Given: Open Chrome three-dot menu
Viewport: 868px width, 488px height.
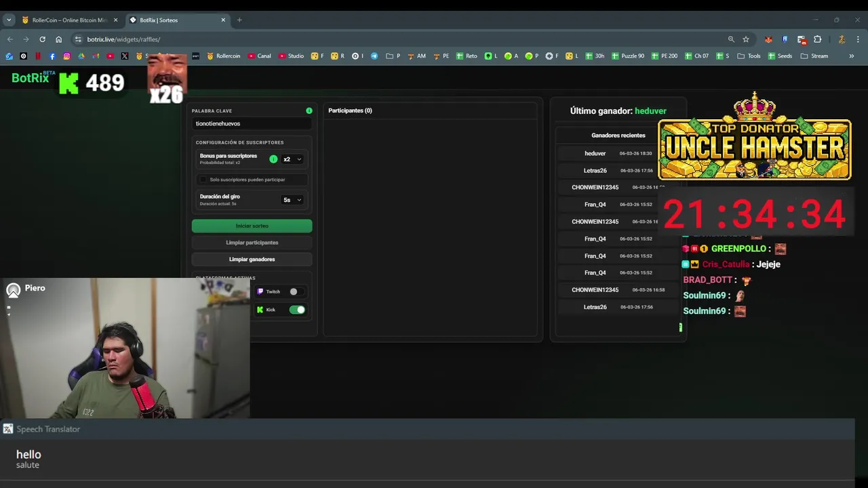Looking at the screenshot, I should (x=858, y=39).
